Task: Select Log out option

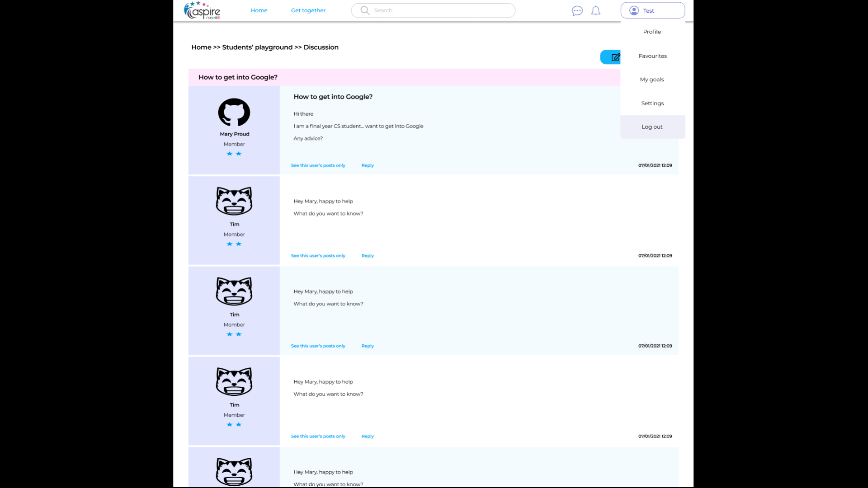Action: pos(652,127)
